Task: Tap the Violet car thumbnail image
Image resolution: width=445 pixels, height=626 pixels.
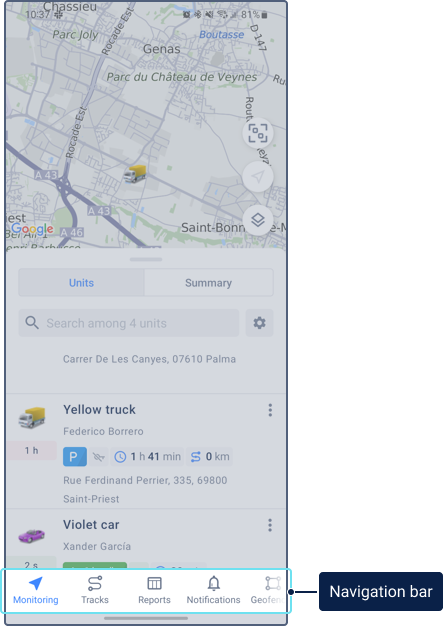Action: [x=32, y=535]
